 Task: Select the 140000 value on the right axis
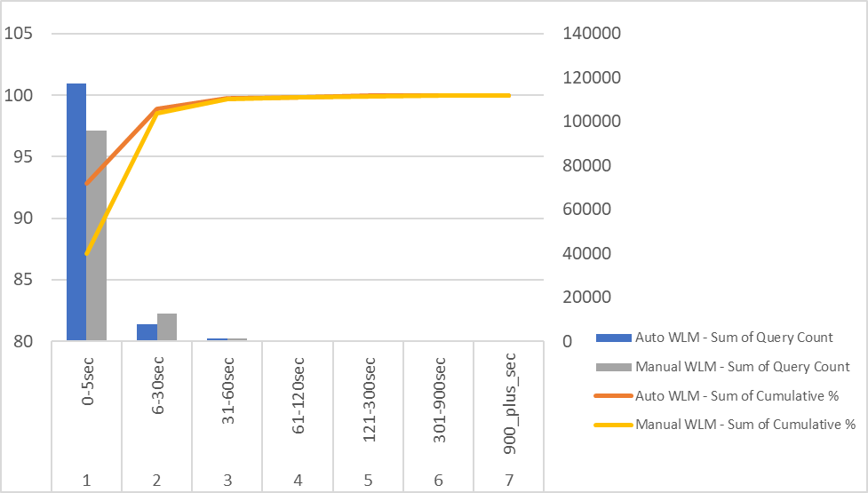click(x=590, y=34)
